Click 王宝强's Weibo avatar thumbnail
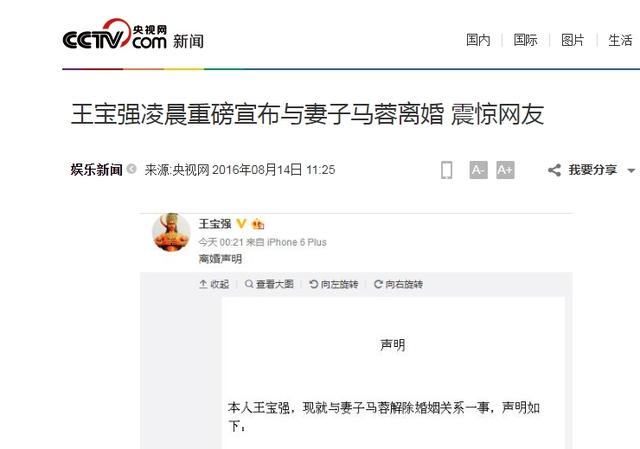This screenshot has width=640, height=449. [171, 232]
